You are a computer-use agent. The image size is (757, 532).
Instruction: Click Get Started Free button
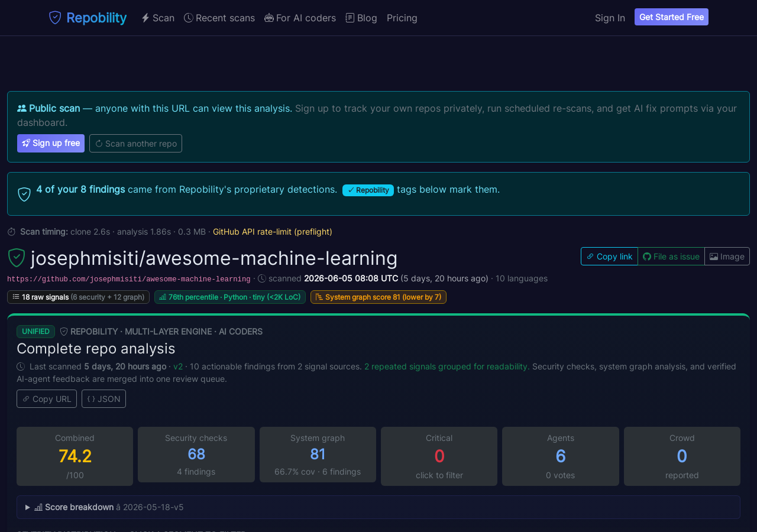tap(671, 17)
